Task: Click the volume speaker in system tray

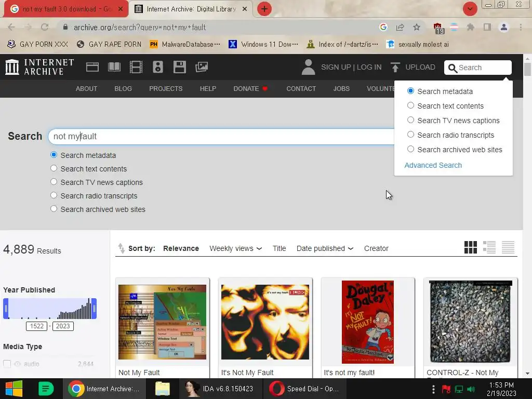Action: [x=471, y=389]
